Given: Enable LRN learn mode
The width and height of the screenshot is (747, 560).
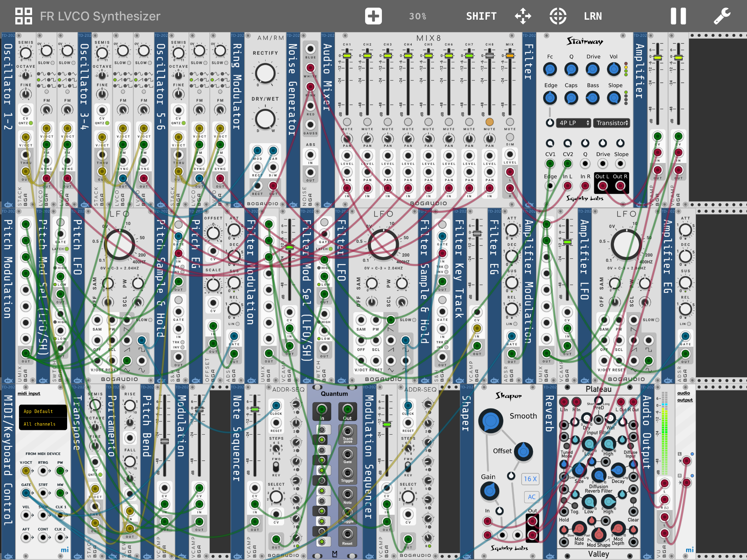Looking at the screenshot, I should pos(593,16).
